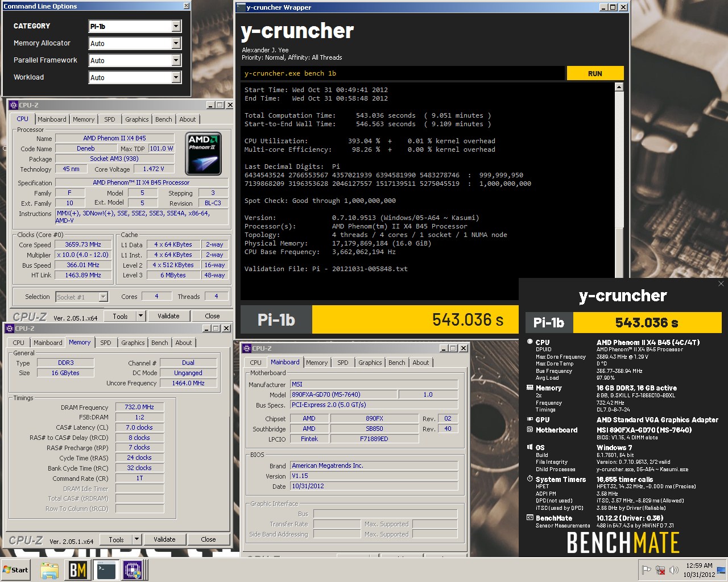This screenshot has width=728, height=582.
Task: Click CPU-Z title icon in top CPU-Z window
Action: [x=14, y=105]
